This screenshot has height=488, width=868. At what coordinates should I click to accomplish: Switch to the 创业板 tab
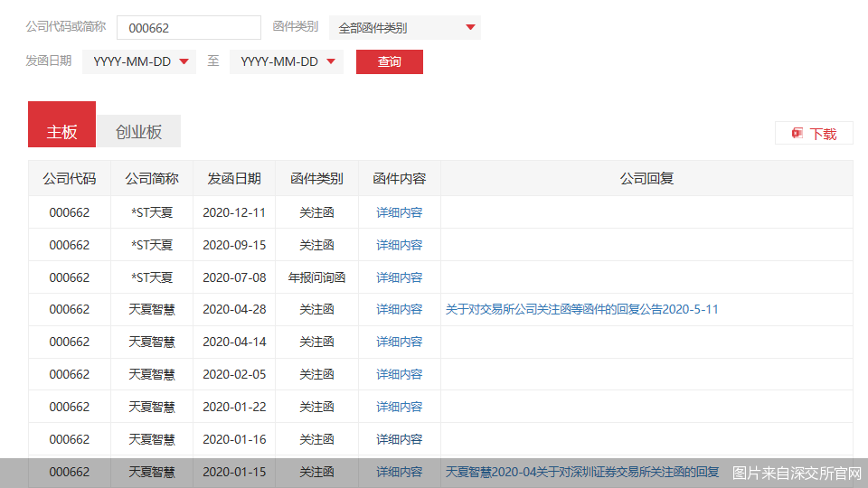click(138, 131)
